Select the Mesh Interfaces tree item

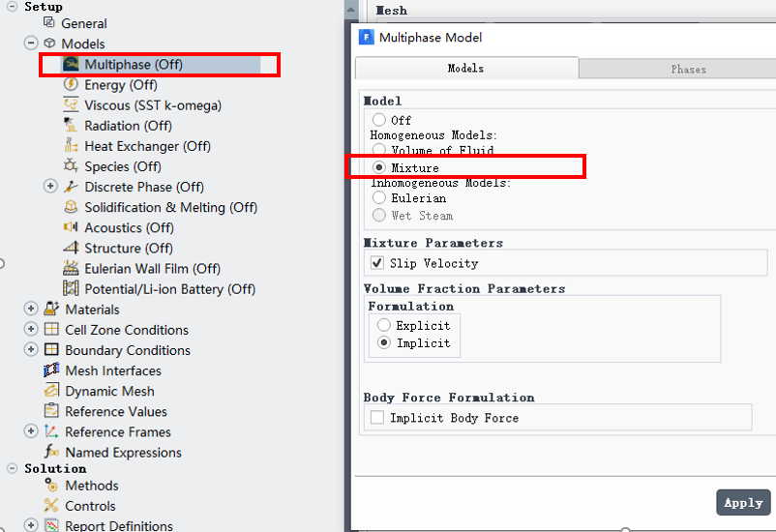[x=113, y=370]
